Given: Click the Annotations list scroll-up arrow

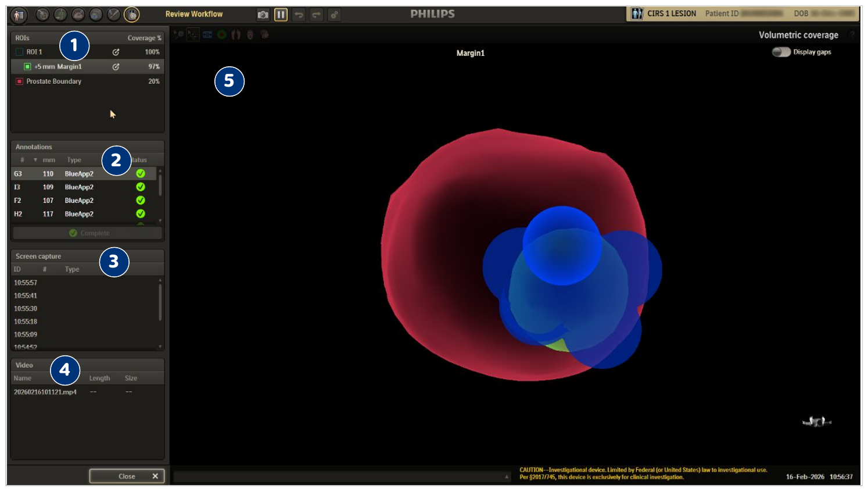Looking at the screenshot, I should click(160, 170).
